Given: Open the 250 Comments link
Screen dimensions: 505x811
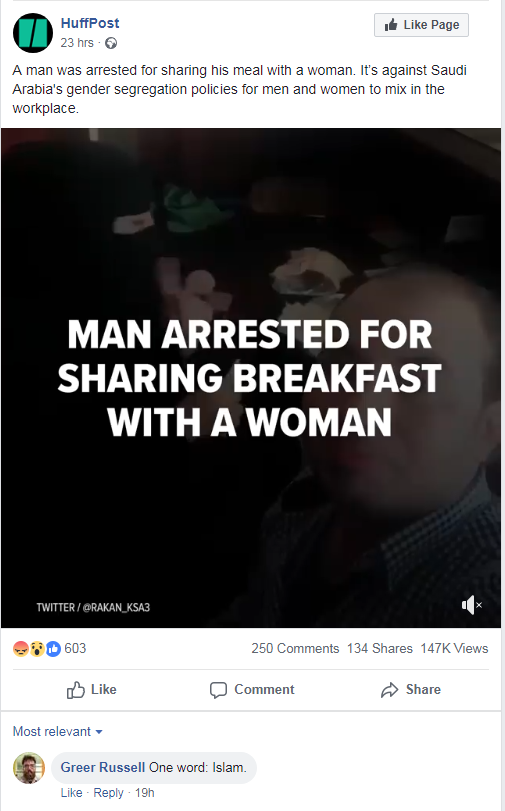Looking at the screenshot, I should pyautogui.click(x=295, y=649).
